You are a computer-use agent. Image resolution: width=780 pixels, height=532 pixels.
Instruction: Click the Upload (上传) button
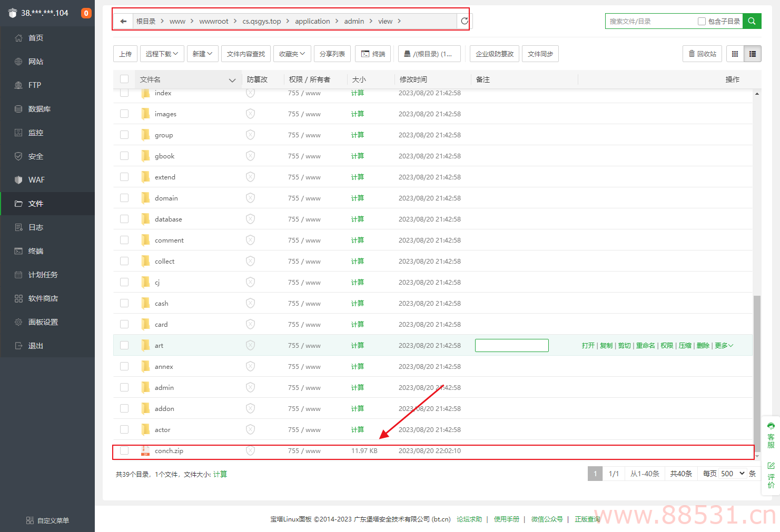(125, 54)
